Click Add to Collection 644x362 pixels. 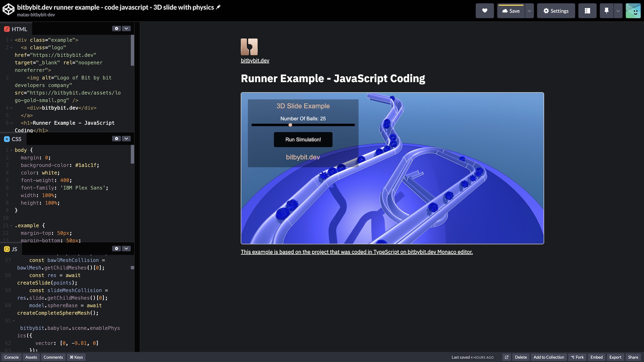(549, 357)
